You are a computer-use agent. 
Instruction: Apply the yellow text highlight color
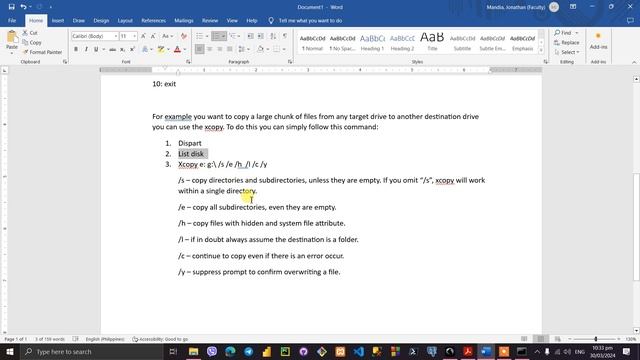[x=161, y=49]
